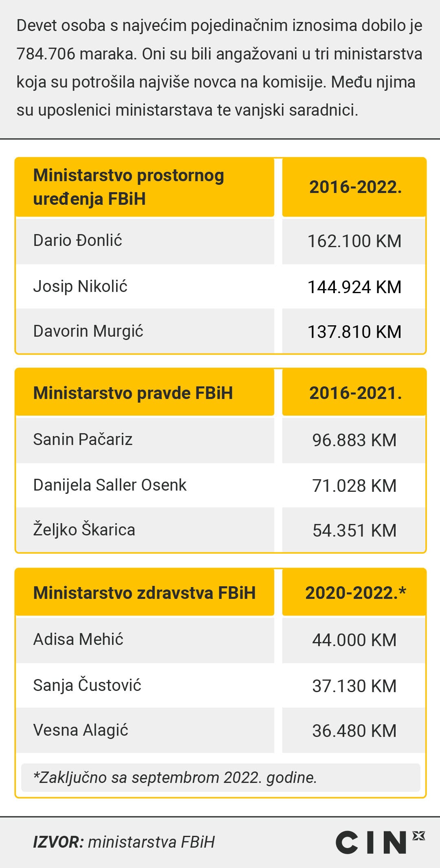
Task: Select the Adisa Mehić name cell
Action: pyautogui.click(x=78, y=639)
